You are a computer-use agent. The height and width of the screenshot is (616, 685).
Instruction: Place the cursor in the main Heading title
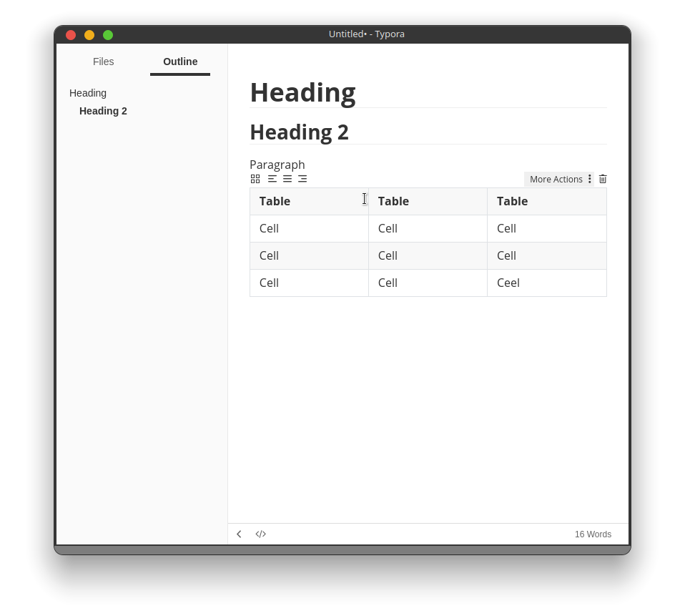point(302,93)
